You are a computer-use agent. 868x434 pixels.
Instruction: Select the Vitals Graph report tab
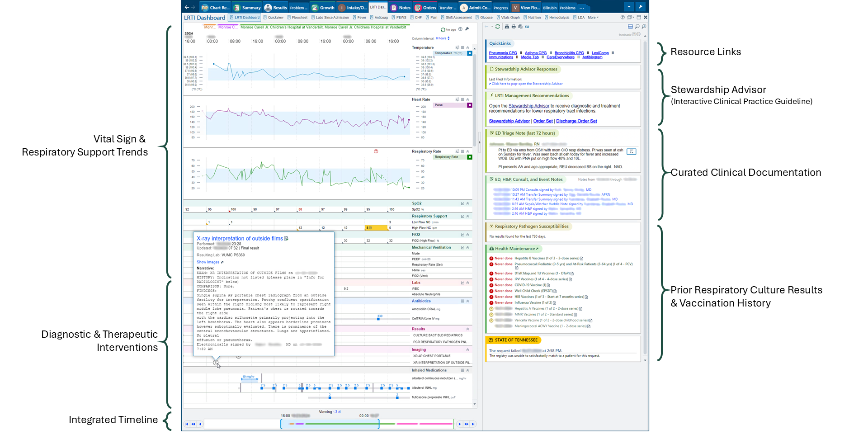tap(508, 18)
